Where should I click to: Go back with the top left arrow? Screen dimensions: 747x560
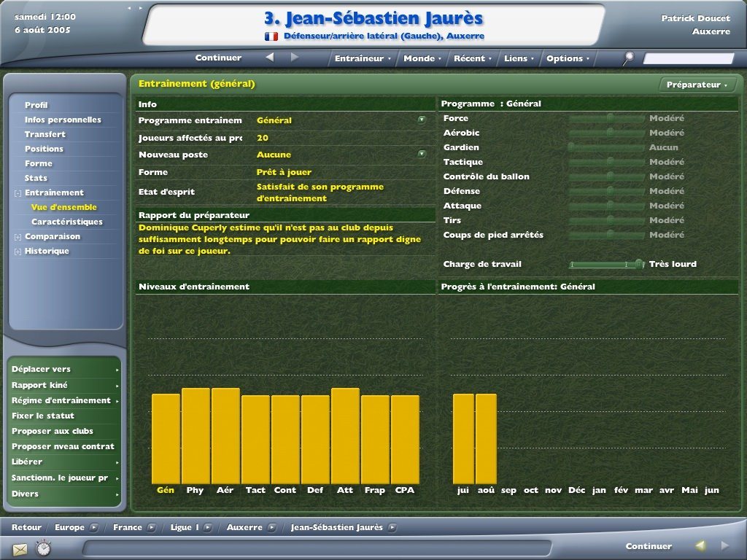click(270, 57)
